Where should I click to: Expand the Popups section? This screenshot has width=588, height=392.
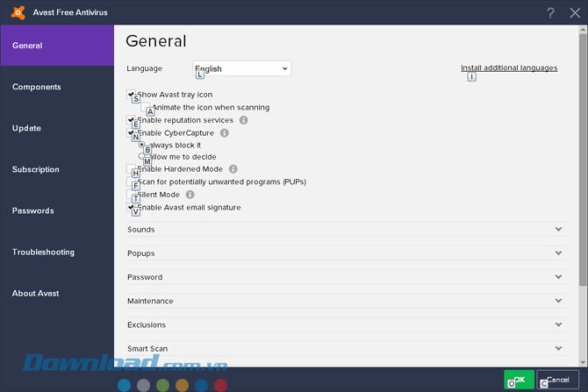[346, 253]
